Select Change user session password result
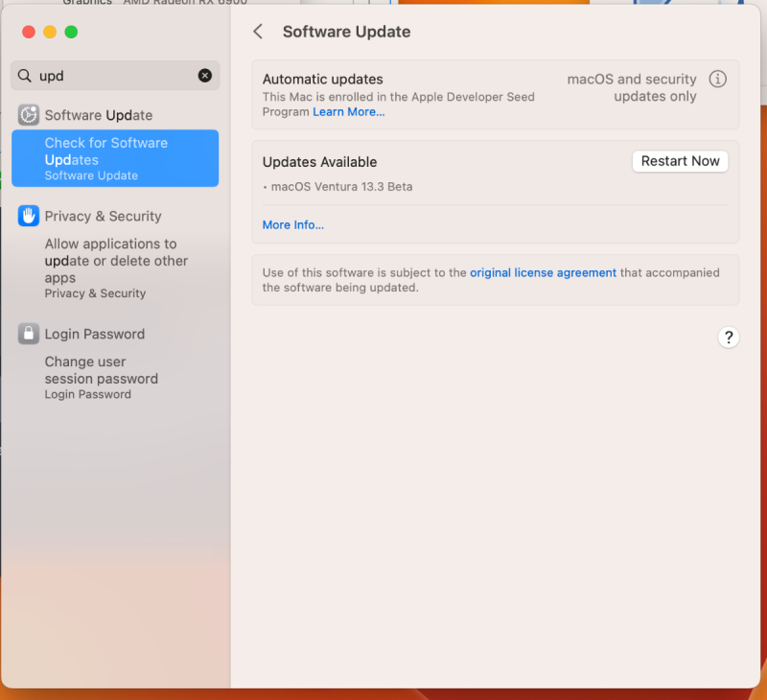767x700 pixels. click(x=115, y=377)
